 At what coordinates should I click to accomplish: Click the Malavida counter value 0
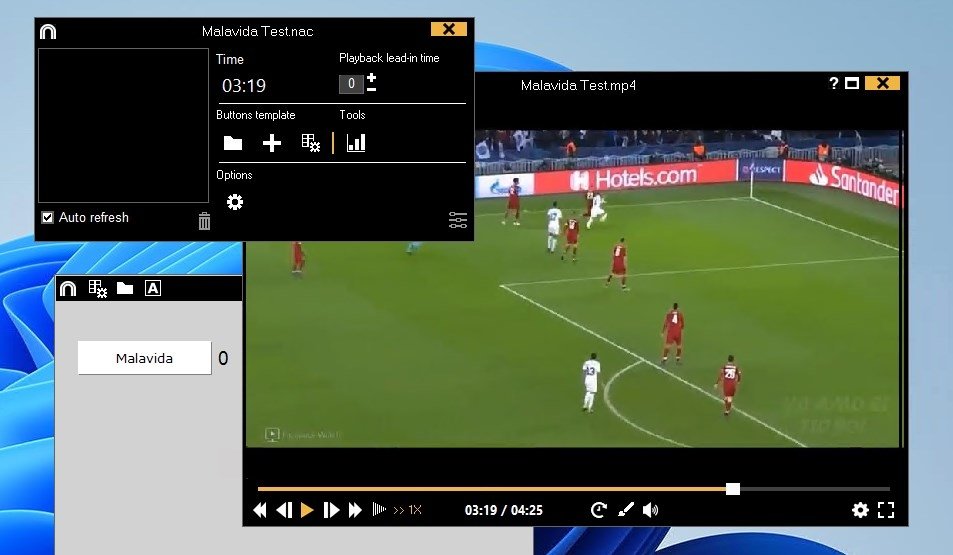223,358
